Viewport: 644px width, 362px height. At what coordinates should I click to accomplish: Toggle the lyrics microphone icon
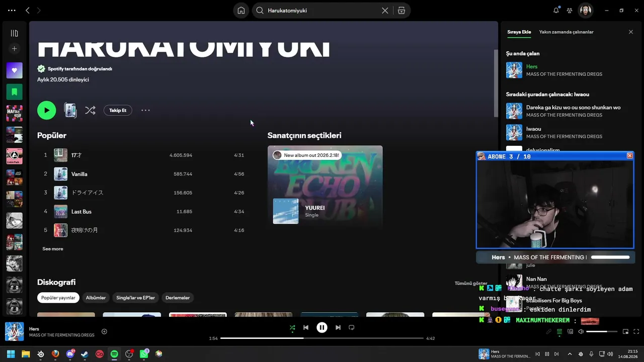pos(549,332)
